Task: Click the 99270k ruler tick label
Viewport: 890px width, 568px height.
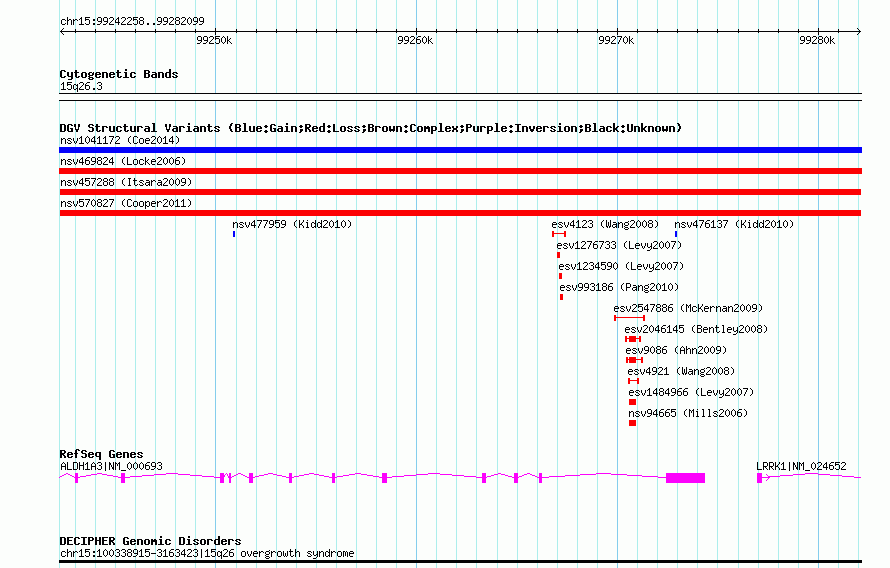Action: [616, 40]
